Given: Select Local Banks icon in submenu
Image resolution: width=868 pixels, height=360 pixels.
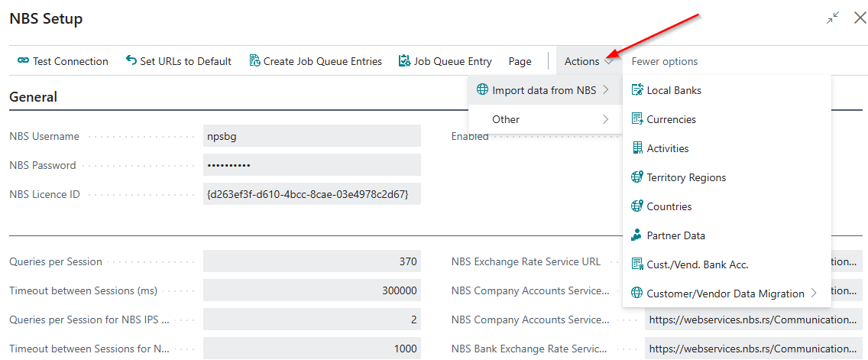Looking at the screenshot, I should [x=636, y=90].
